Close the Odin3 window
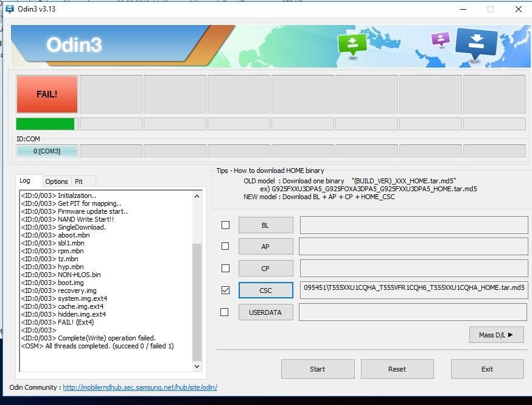Screen dimensions: 532x405 click(x=519, y=9)
